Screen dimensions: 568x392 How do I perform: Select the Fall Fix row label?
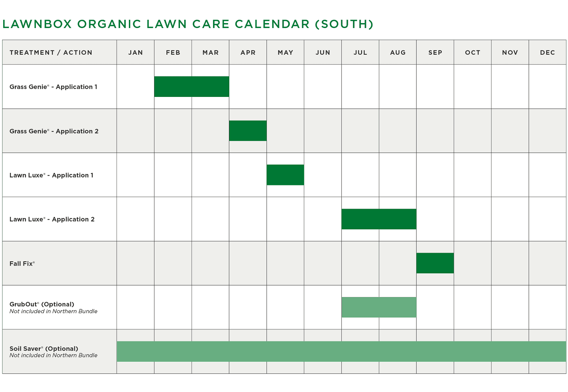coord(22,263)
